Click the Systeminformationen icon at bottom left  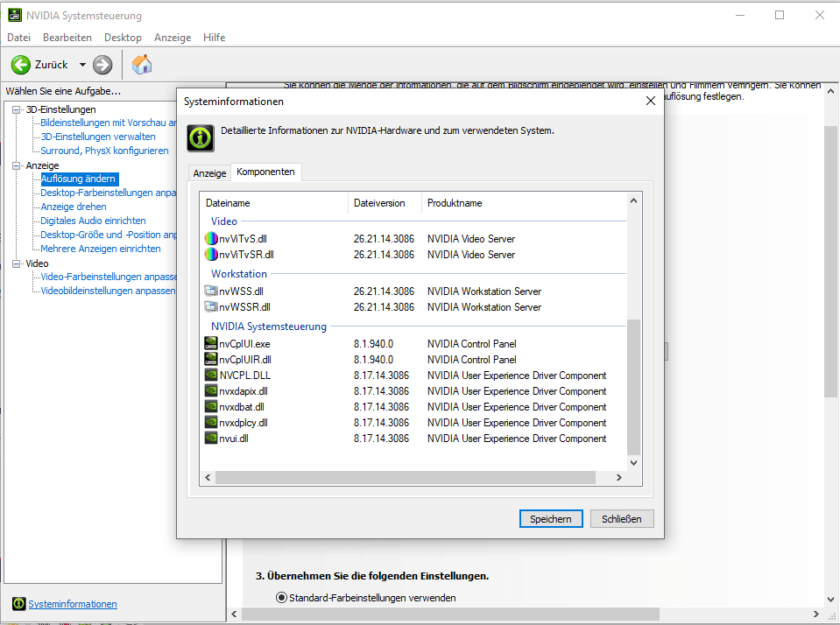(18, 604)
